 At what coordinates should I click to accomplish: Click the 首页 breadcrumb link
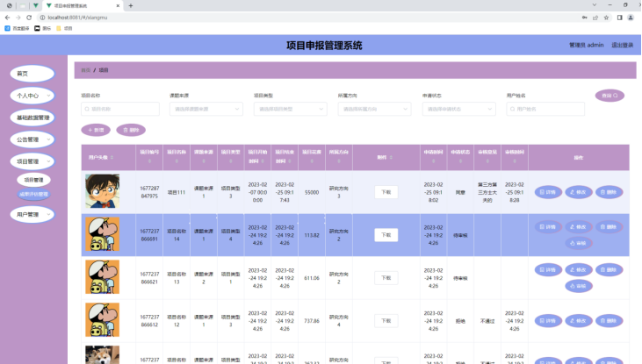(85, 70)
